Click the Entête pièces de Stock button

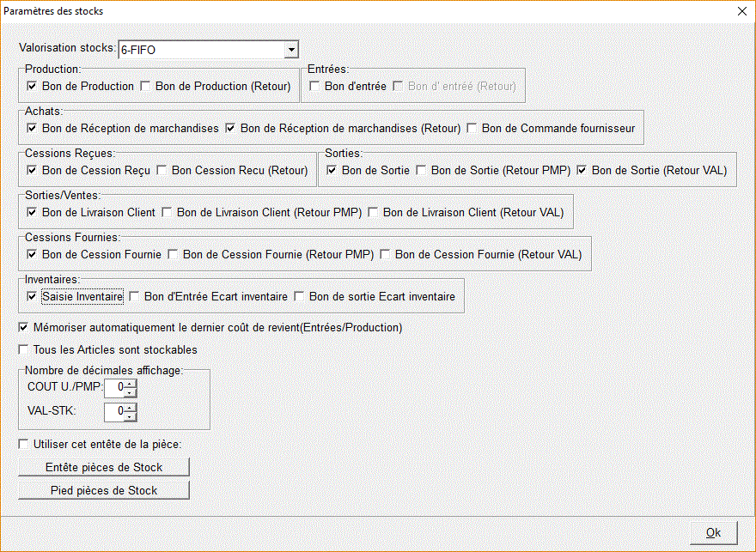104,467
